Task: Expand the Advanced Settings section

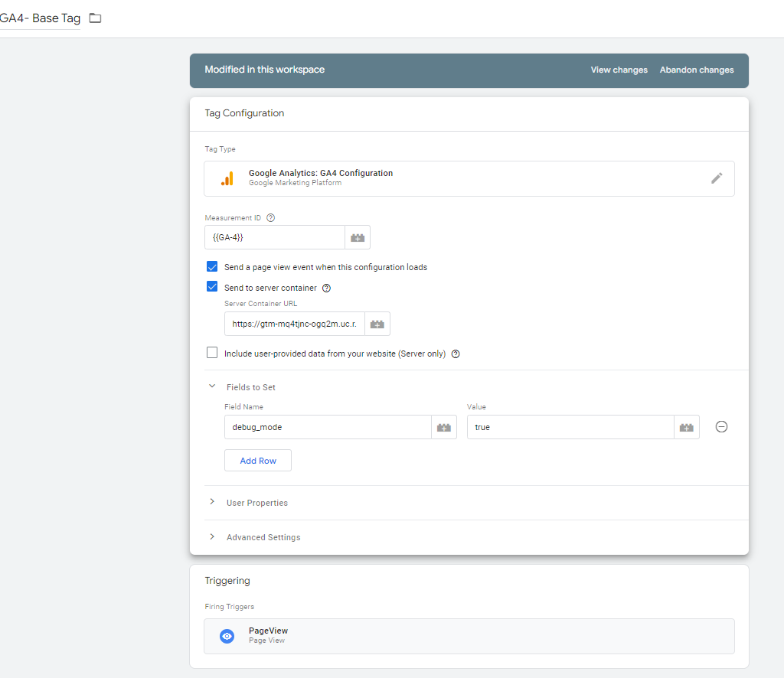Action: click(212, 536)
